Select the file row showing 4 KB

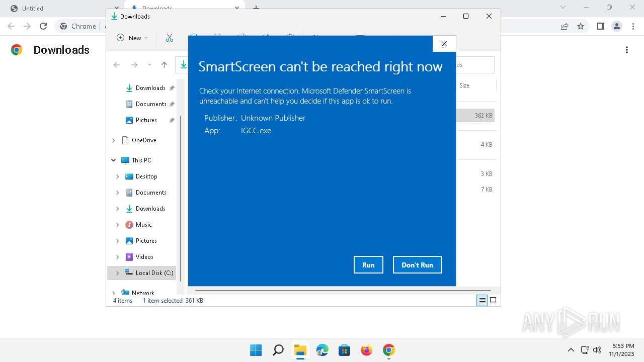(x=475, y=145)
